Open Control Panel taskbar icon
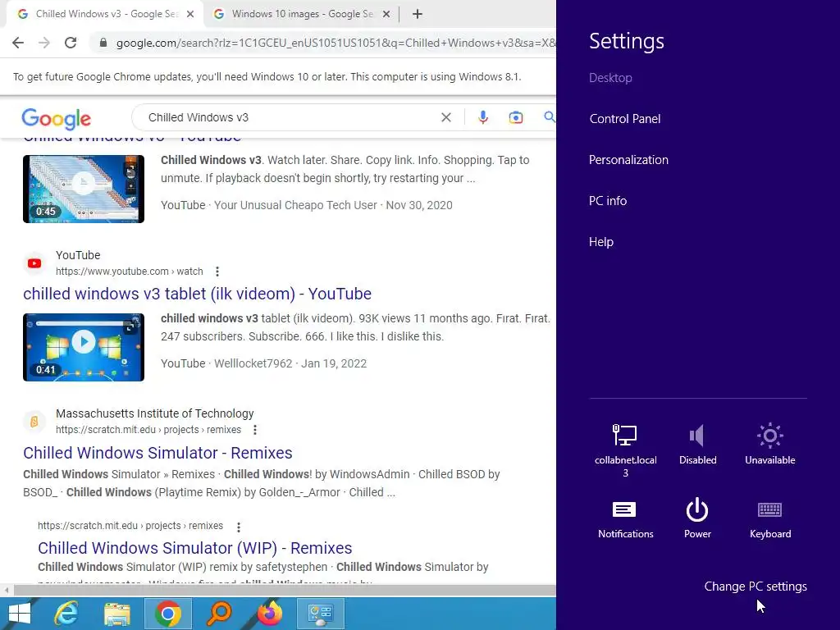Screen dimensions: 840x630 pos(321,614)
